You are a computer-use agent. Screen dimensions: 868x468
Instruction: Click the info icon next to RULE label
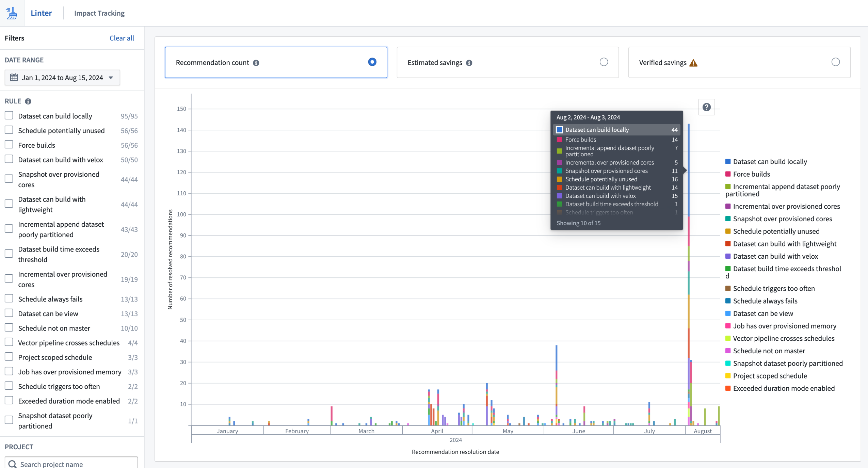click(x=28, y=101)
